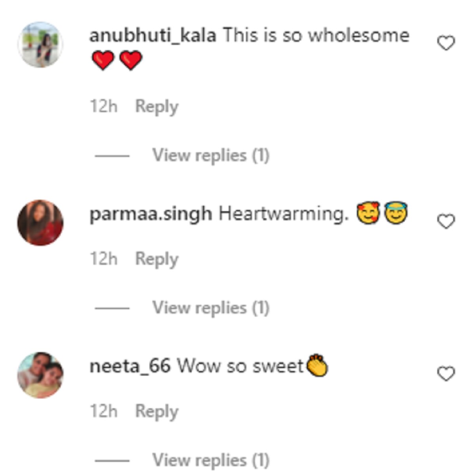Screen dimensions: 475x476
Task: Reply to neeta_66's Wow so sweet comment
Action: (157, 412)
